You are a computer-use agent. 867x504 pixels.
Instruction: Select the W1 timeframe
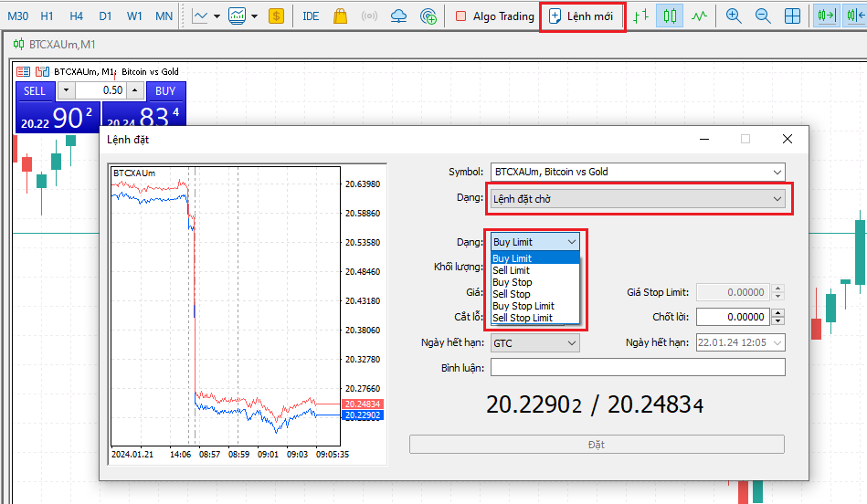pos(134,16)
